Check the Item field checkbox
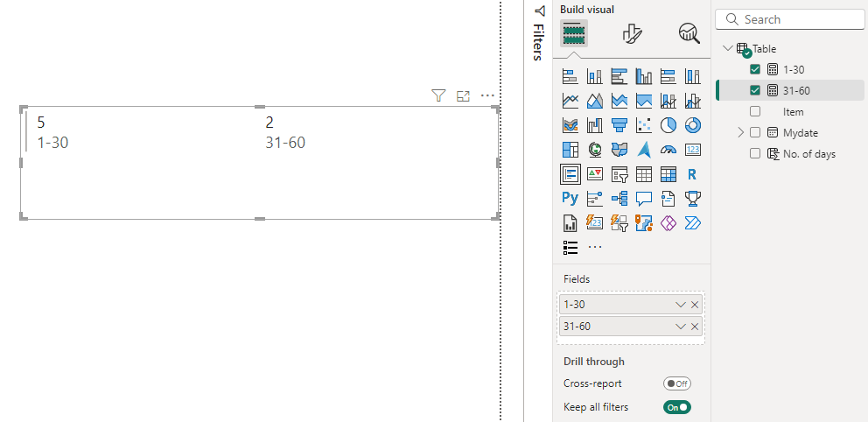The width and height of the screenshot is (868, 422). (x=755, y=111)
